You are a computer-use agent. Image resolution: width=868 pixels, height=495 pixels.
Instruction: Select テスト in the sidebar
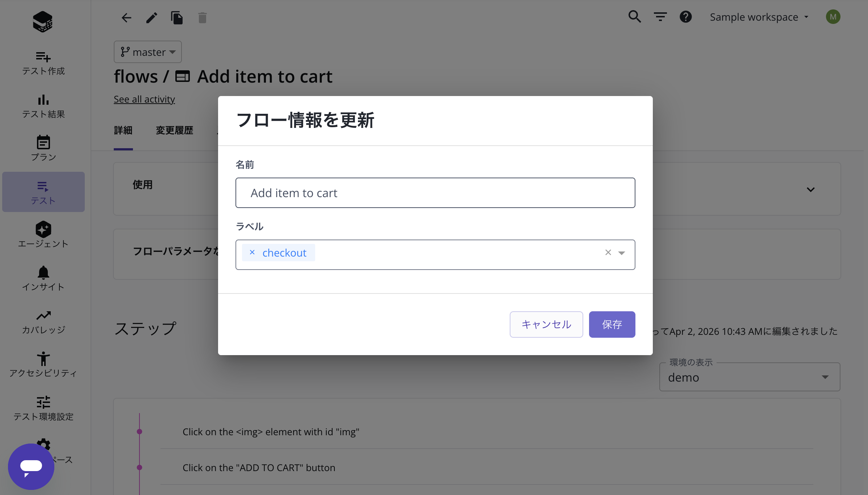click(43, 192)
